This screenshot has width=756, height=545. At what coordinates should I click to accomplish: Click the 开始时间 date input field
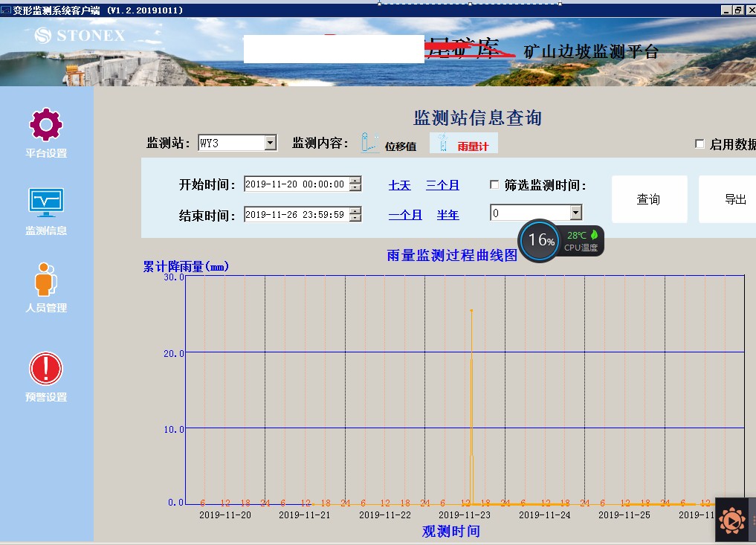click(x=295, y=184)
